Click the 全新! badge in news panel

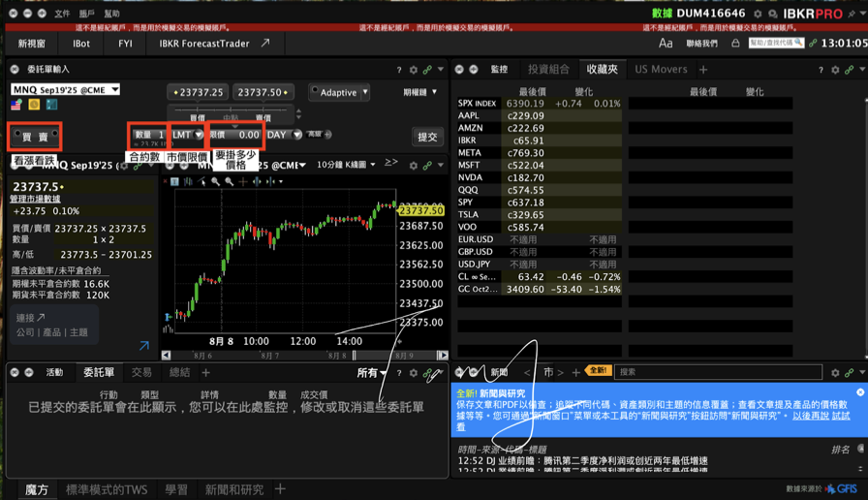(599, 370)
